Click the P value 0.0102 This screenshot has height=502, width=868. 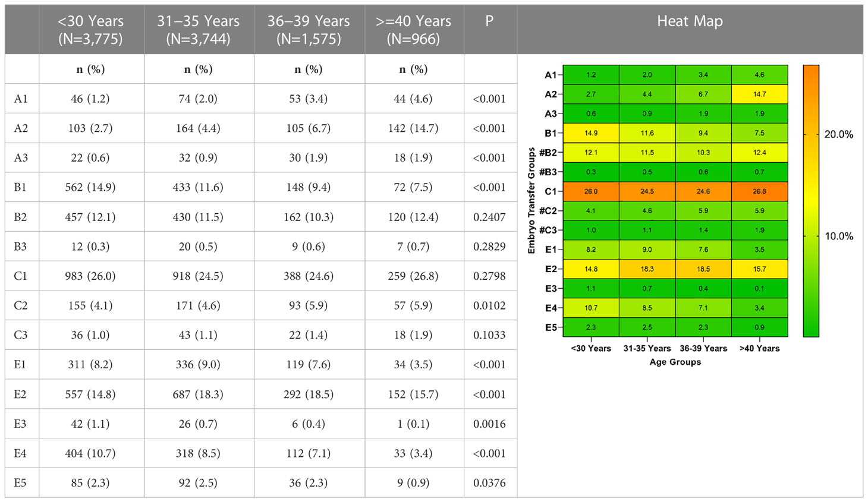(490, 306)
